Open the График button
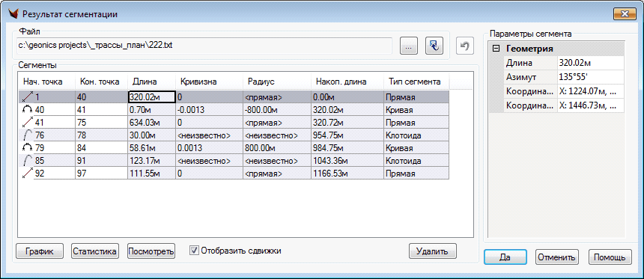The image size is (644, 279). pos(40,251)
